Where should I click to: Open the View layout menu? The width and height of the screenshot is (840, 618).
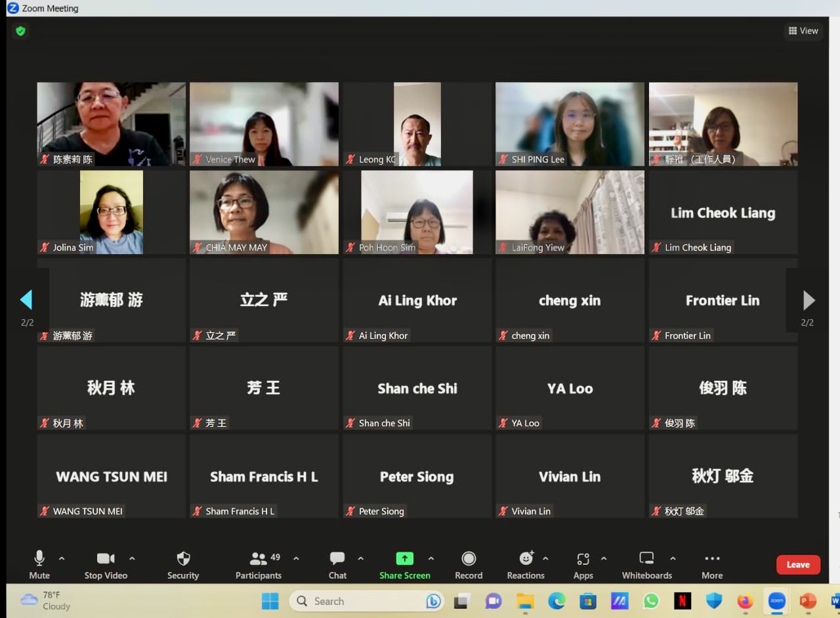click(x=803, y=31)
